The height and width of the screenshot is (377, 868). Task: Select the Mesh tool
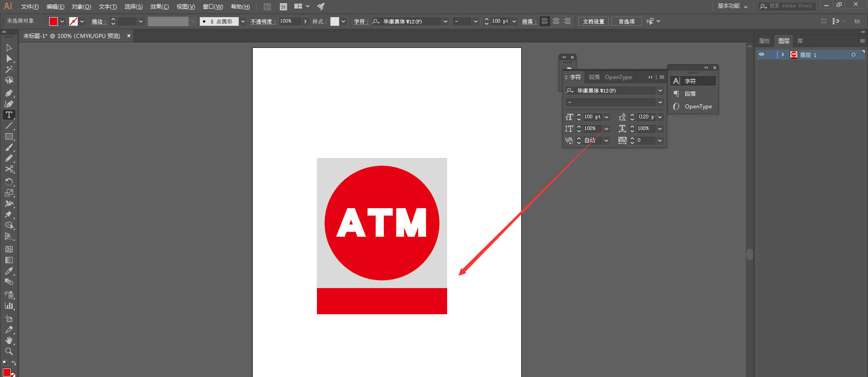coord(9,249)
